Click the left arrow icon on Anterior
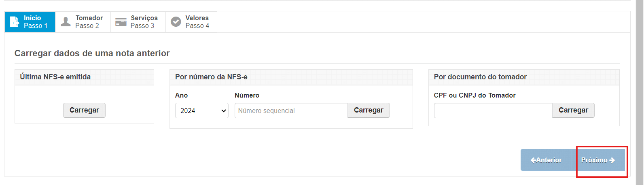 point(533,160)
